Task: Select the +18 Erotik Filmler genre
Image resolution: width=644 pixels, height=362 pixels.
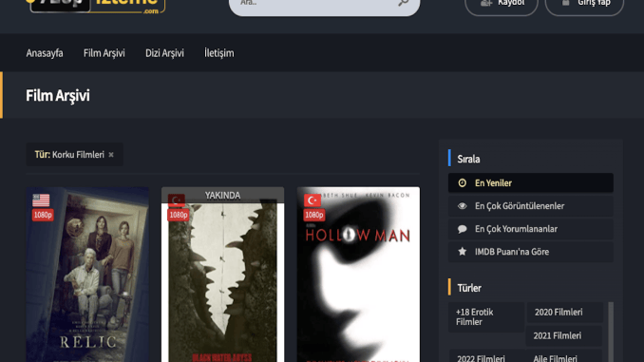Action: click(x=486, y=316)
